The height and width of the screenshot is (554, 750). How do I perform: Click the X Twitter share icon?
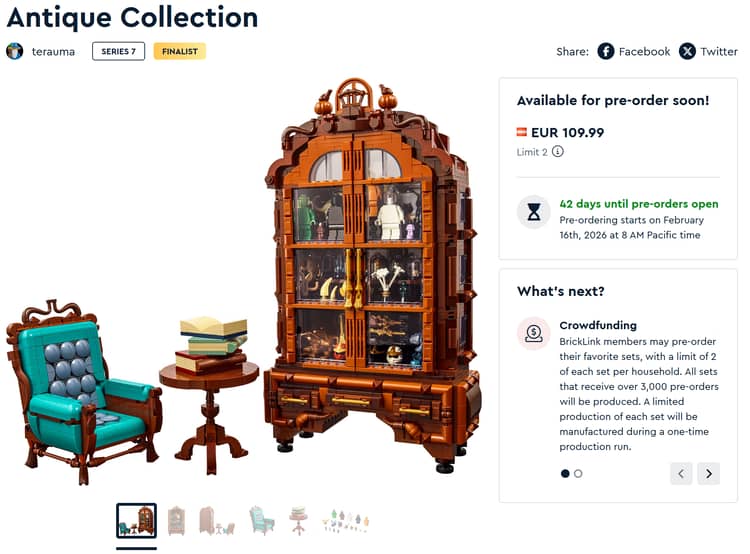click(687, 51)
